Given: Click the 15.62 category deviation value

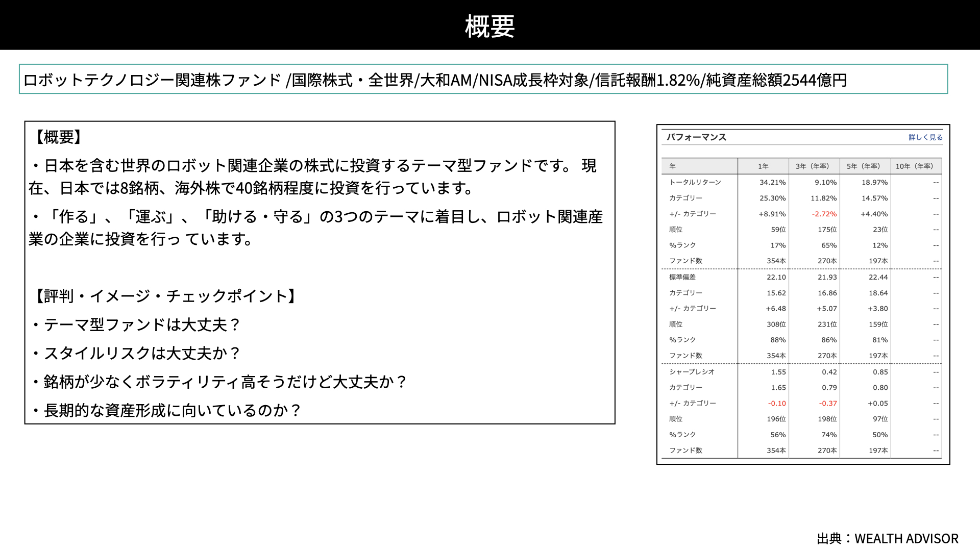Looking at the screenshot, I should tap(776, 293).
